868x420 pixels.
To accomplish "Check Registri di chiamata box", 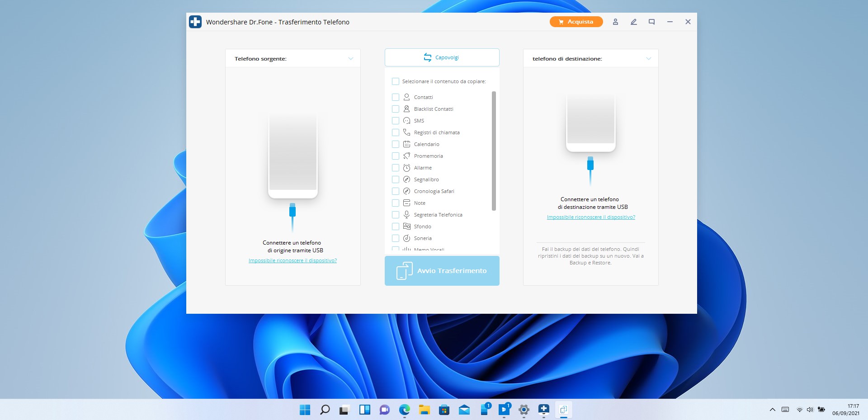I will (396, 132).
